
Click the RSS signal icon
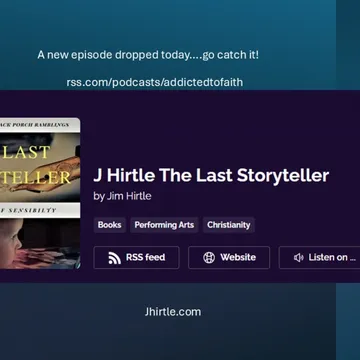click(115, 258)
